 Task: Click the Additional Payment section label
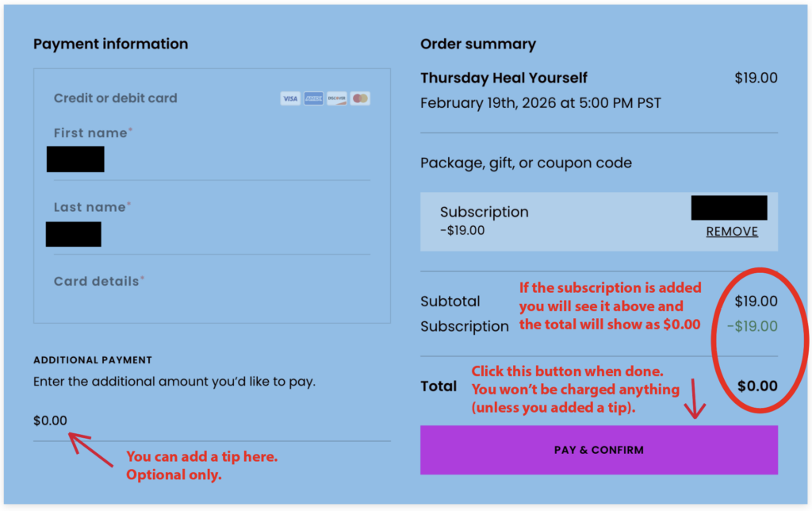[93, 360]
